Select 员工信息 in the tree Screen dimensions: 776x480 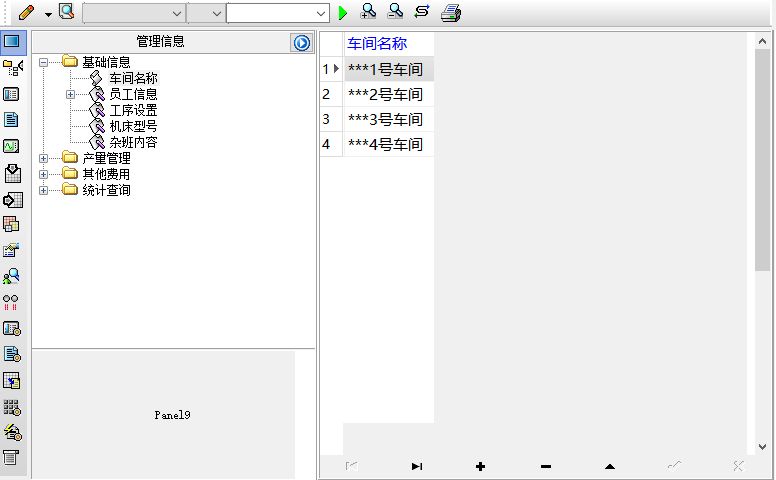pyautogui.click(x=133, y=94)
